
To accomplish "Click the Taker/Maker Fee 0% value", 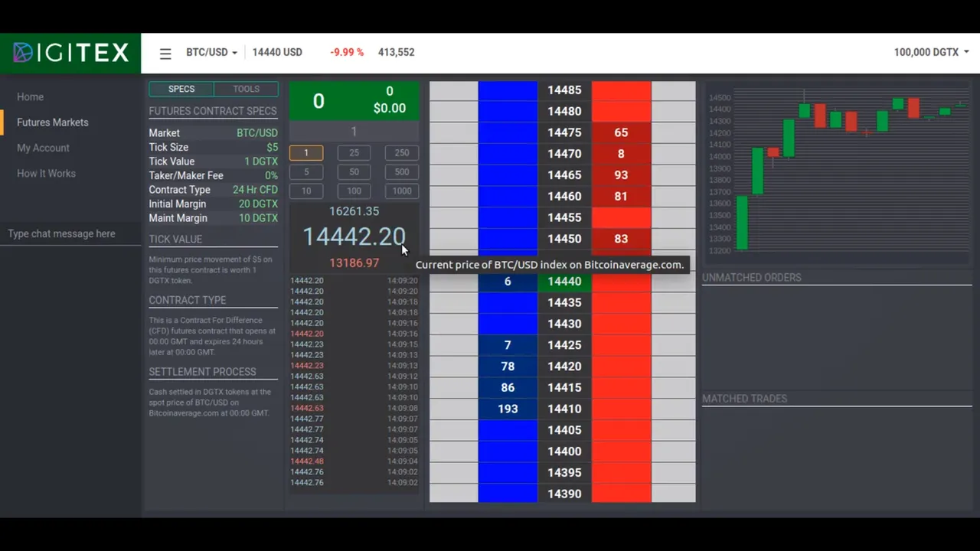I will 272,176.
